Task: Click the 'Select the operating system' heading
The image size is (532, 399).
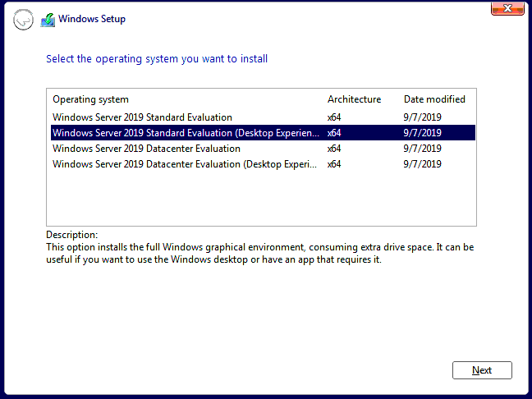Action: coord(157,58)
